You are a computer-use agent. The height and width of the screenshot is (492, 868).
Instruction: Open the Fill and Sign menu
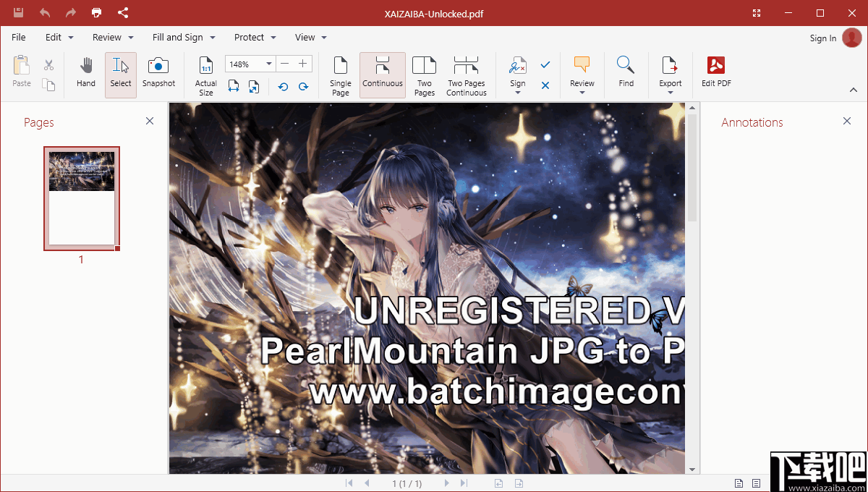coord(177,37)
